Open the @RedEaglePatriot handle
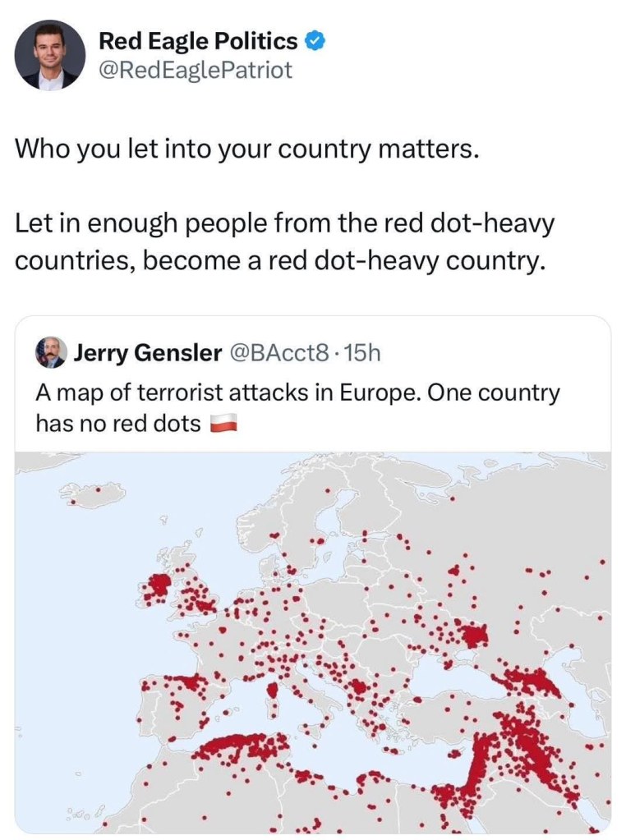 click(195, 70)
